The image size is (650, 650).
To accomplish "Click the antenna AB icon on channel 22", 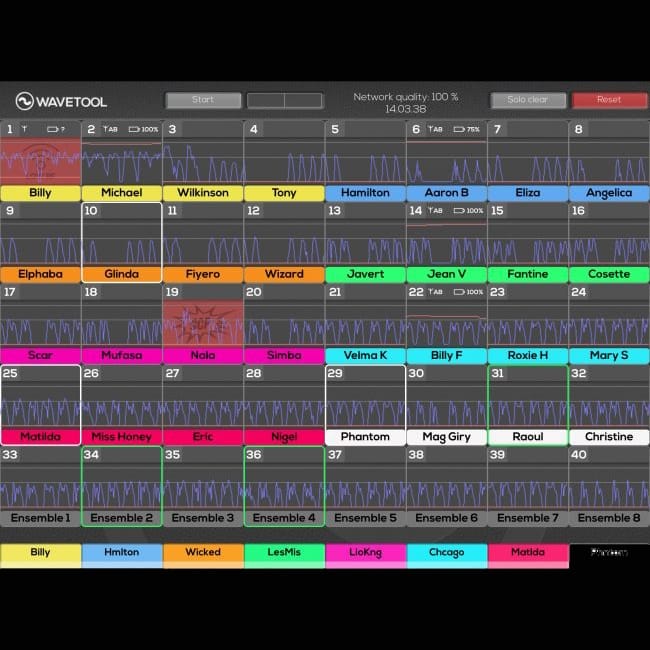I will click(x=435, y=291).
